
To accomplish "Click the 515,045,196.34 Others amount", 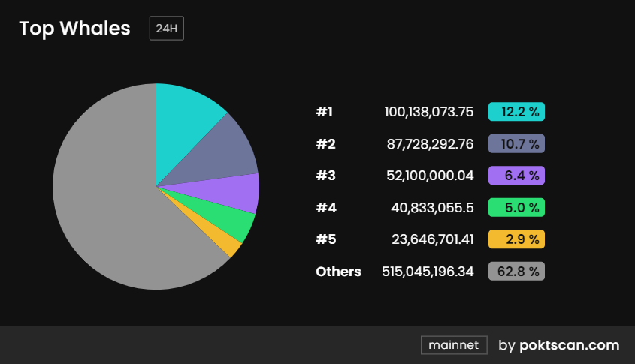I will 428,271.
